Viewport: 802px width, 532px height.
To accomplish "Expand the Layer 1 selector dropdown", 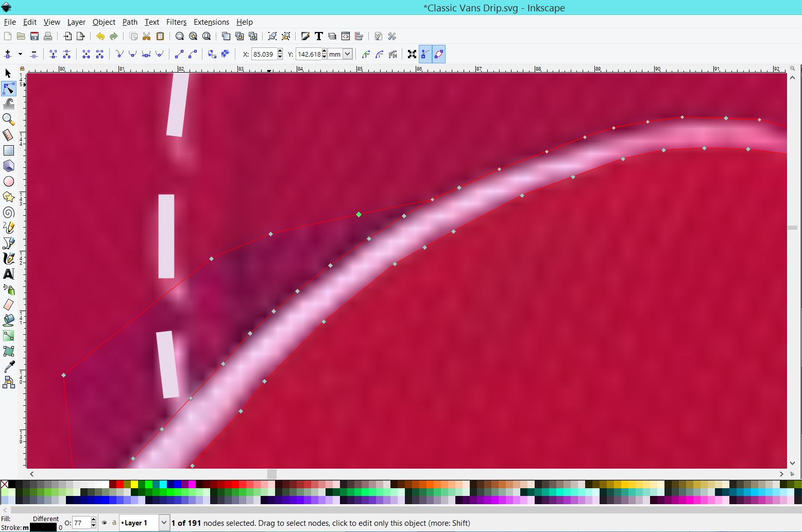I will click(164, 523).
